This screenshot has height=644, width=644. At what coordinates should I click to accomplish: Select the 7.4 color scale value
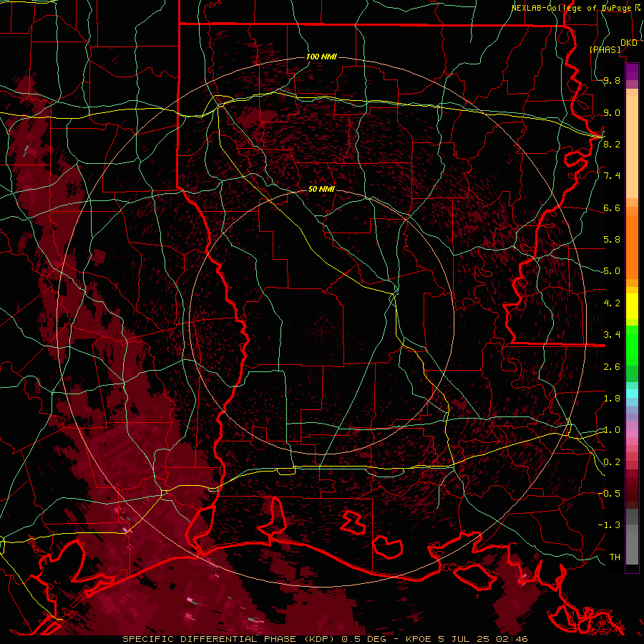pos(612,176)
